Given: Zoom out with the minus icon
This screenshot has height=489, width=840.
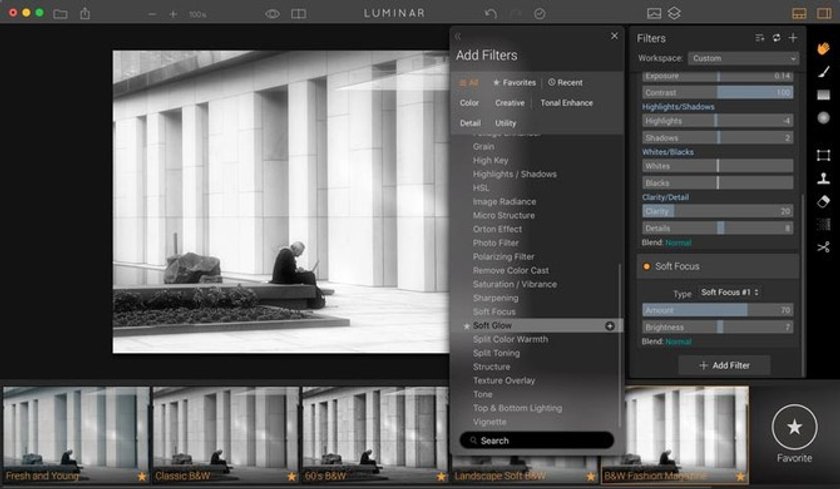Looking at the screenshot, I should coord(153,14).
